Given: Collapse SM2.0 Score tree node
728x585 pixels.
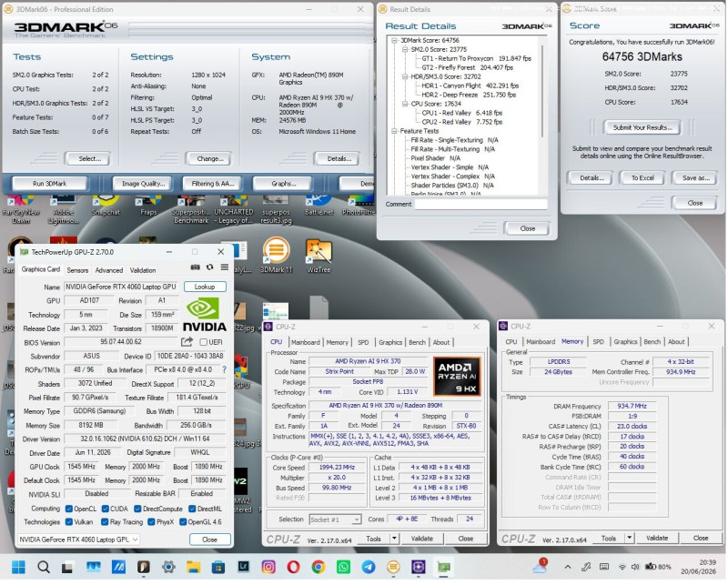Looking at the screenshot, I should point(404,49).
